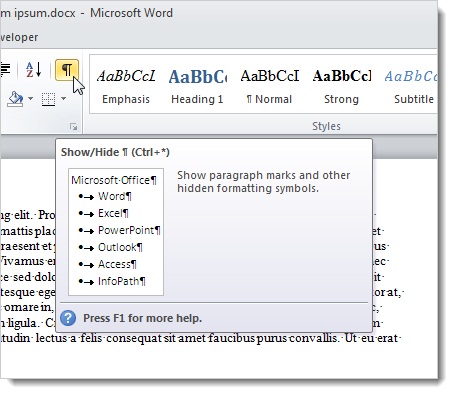The width and height of the screenshot is (453, 394).
Task: Click the 'Press F1 for more help' text
Action: click(143, 318)
